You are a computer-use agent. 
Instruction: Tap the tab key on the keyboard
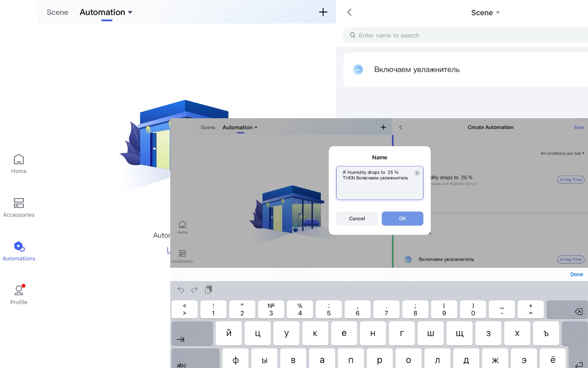click(x=192, y=333)
